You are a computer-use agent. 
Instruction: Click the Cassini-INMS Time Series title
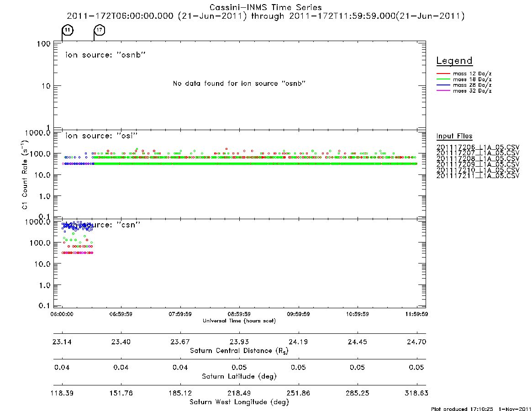pos(266,7)
